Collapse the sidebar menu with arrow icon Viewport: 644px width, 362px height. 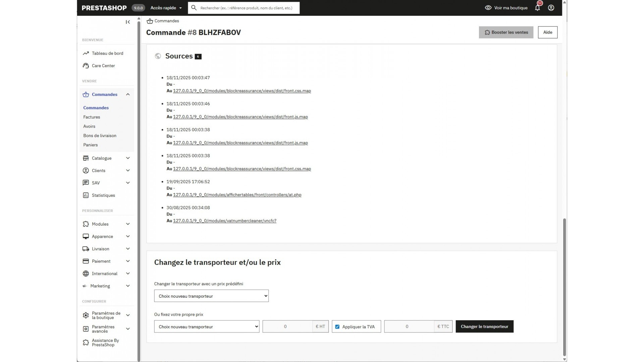[128, 22]
